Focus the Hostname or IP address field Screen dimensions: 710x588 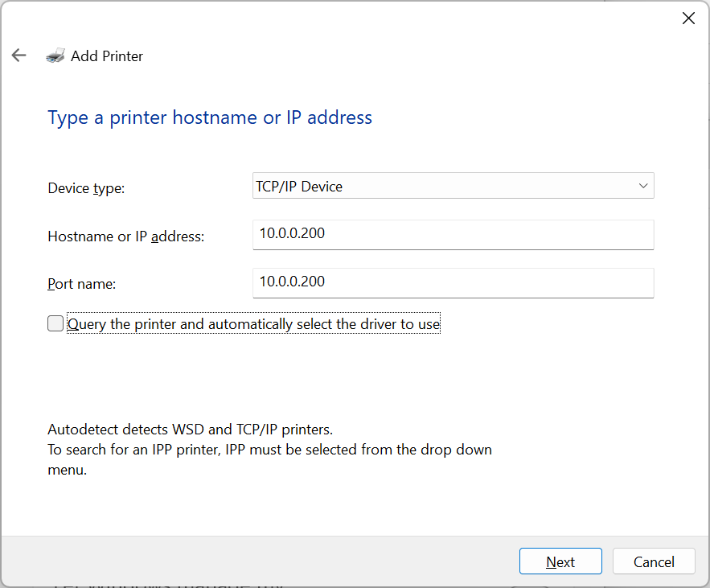[453, 235]
